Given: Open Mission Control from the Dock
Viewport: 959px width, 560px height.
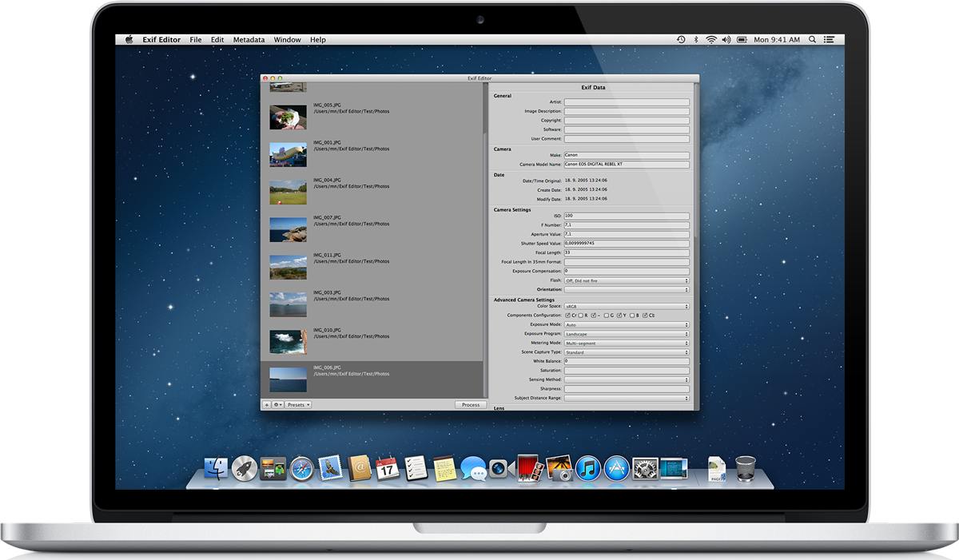Looking at the screenshot, I should coord(273,468).
